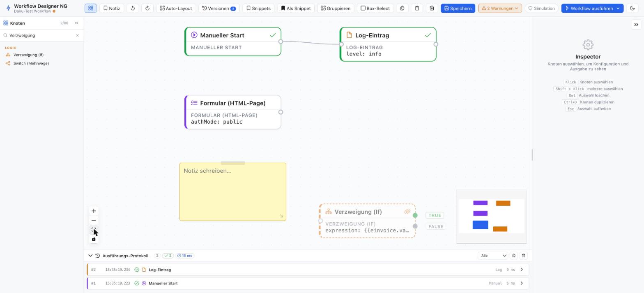Copy selection via the toolbar copy icon
Image resolution: width=644 pixels, height=293 pixels.
[x=402, y=8]
